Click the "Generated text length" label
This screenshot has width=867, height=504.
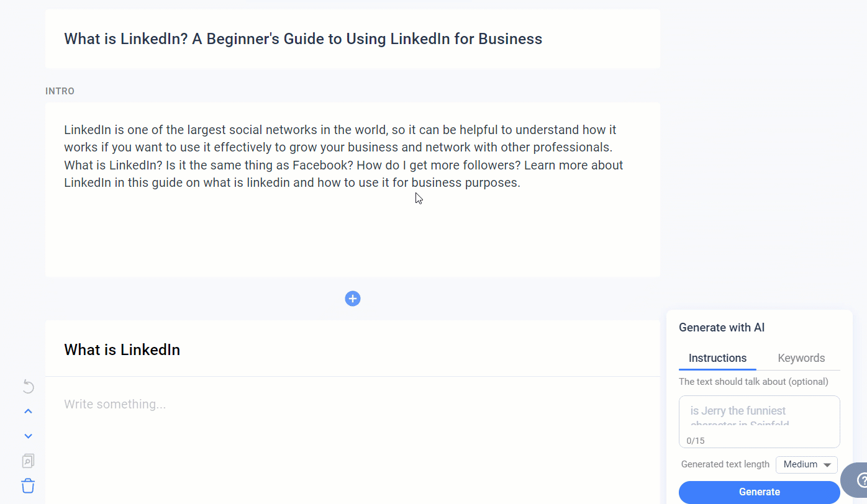[725, 464]
